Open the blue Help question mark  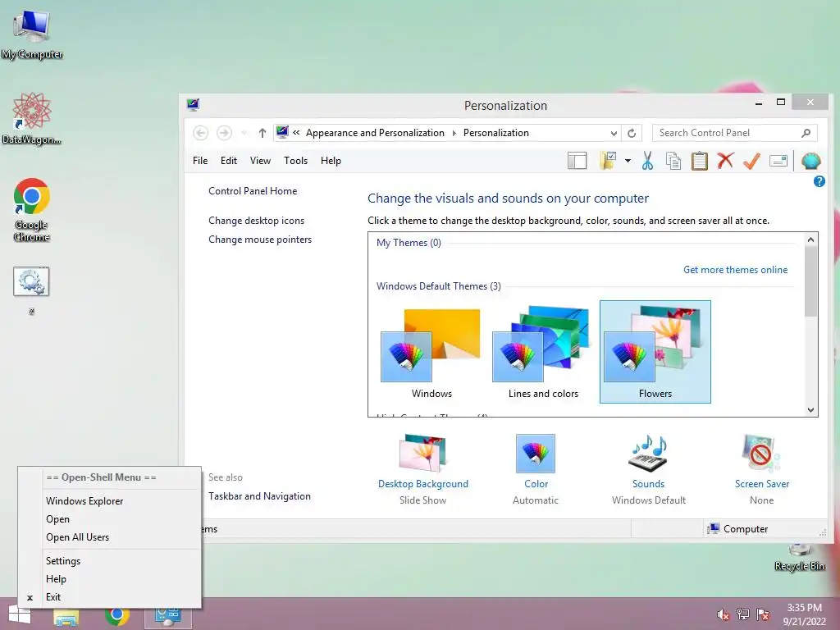point(819,181)
